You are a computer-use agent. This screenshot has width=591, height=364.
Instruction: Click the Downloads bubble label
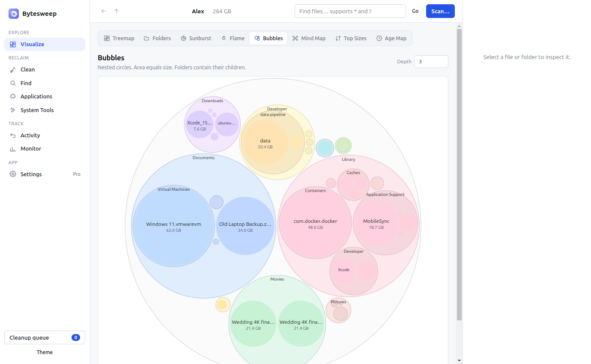click(212, 101)
